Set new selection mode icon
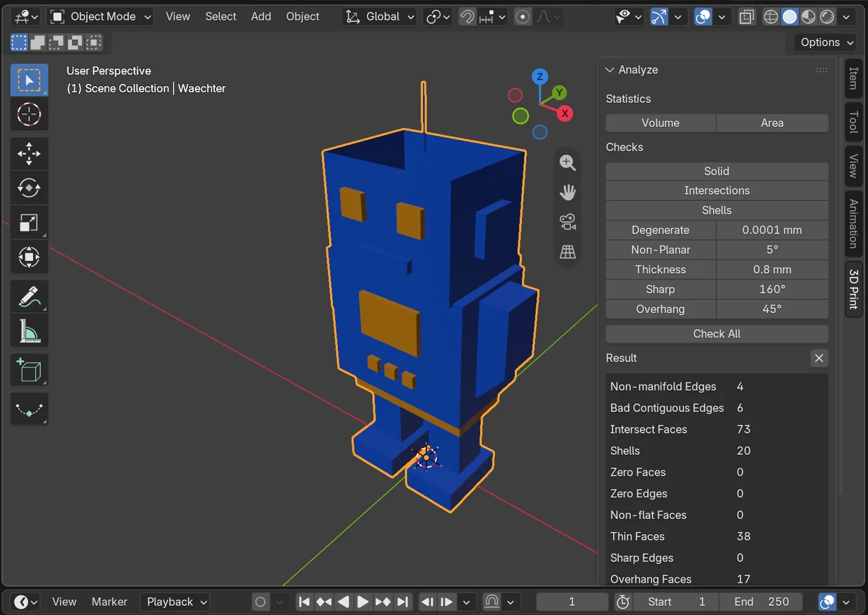 click(x=19, y=43)
